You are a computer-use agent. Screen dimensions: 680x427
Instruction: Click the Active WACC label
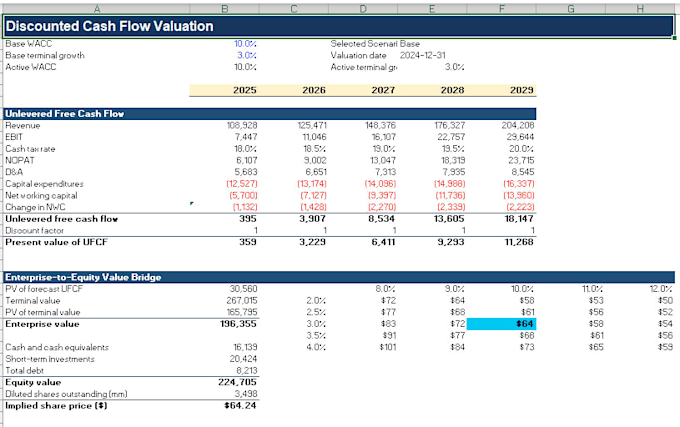pos(31,67)
